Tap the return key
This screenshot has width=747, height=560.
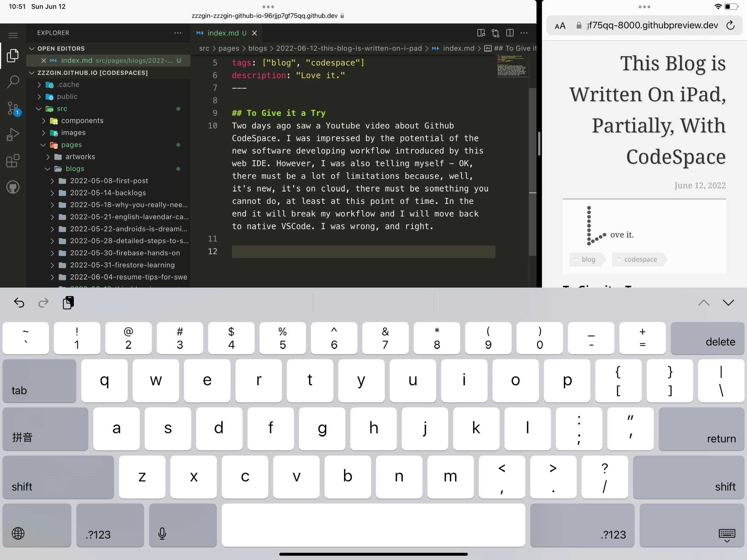[x=701, y=429]
